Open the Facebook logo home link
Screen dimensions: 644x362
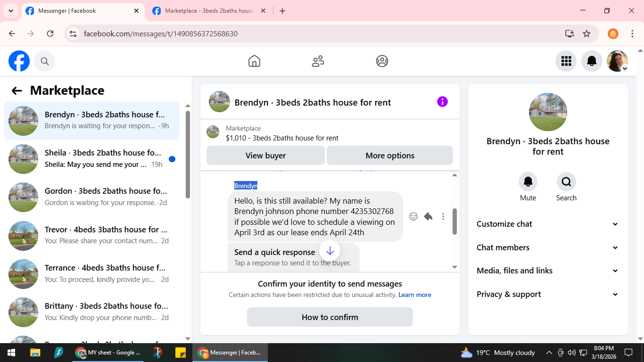pyautogui.click(x=19, y=61)
